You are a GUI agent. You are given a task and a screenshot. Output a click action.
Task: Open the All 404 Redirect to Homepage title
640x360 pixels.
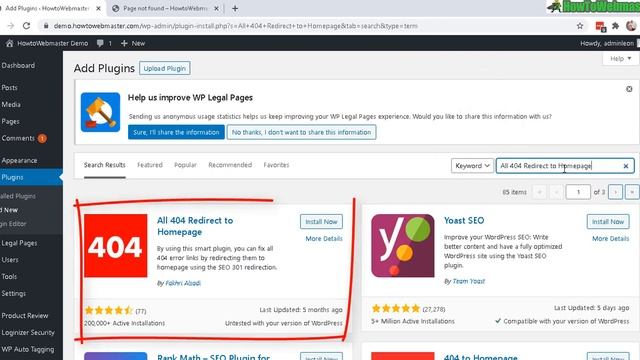pos(195,226)
